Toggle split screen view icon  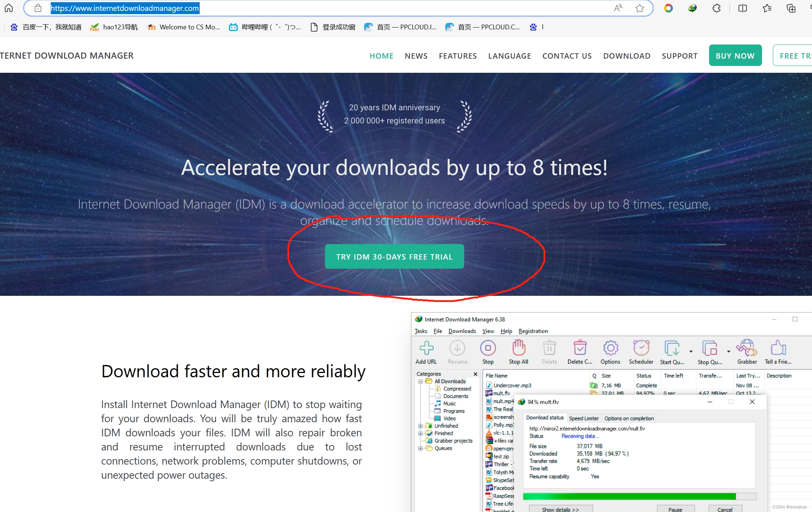coord(742,8)
